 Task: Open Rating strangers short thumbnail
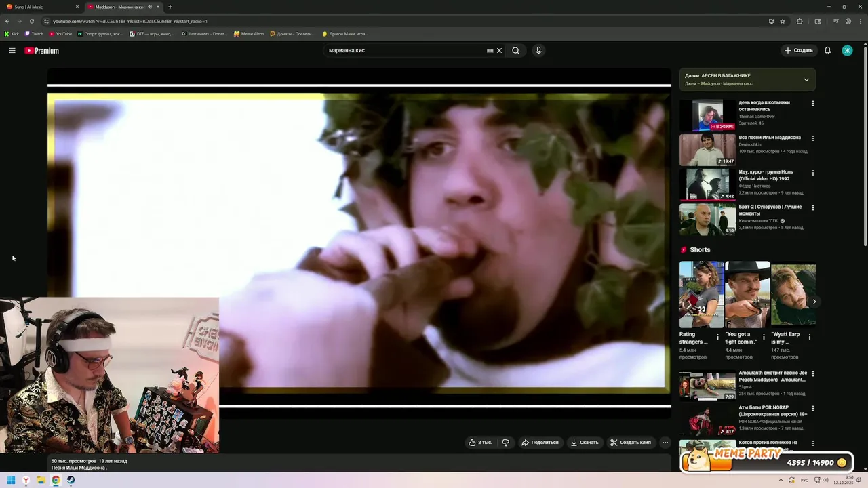point(701,294)
